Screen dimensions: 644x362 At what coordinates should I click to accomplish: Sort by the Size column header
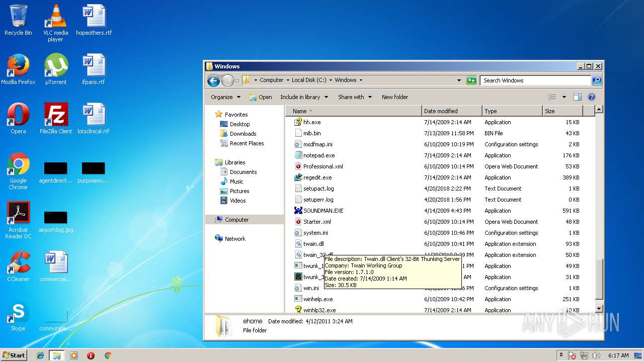pyautogui.click(x=562, y=111)
